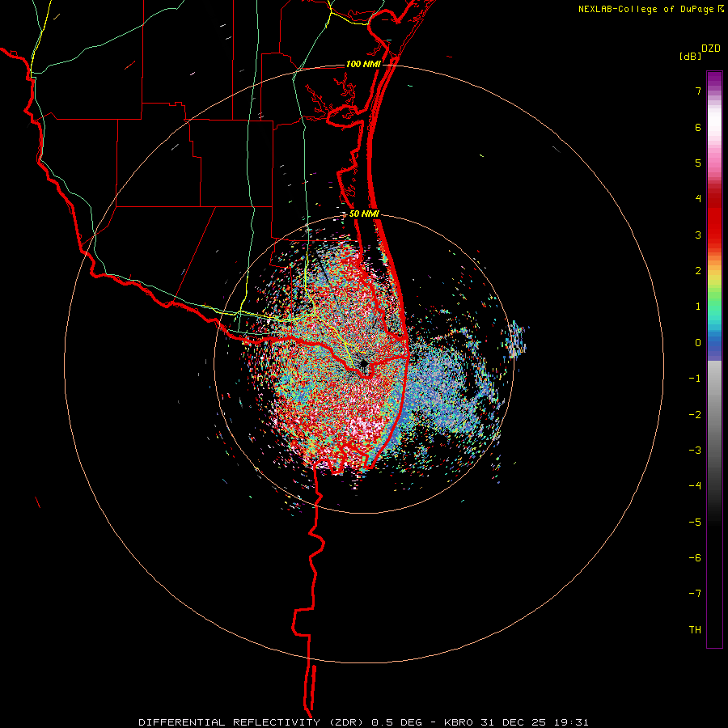The image size is (728, 728).
Task: Pick the purple top segment of the color bar
Action: pyautogui.click(x=714, y=80)
